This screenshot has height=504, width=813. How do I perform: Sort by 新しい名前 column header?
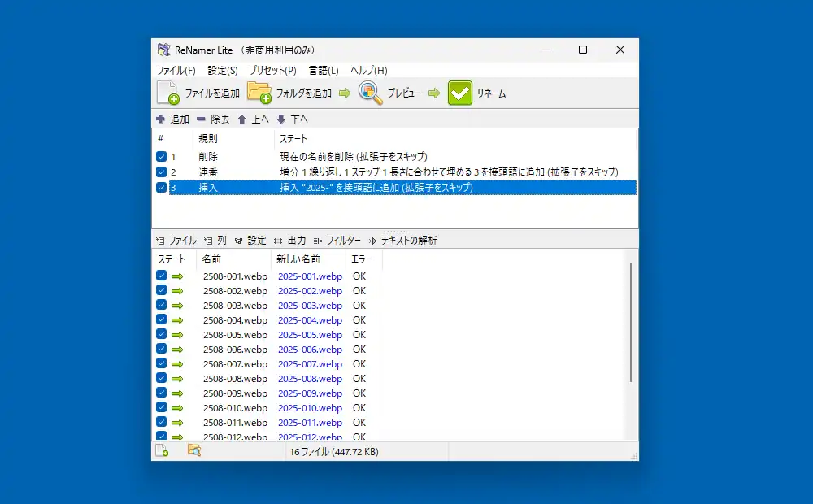[x=298, y=259]
